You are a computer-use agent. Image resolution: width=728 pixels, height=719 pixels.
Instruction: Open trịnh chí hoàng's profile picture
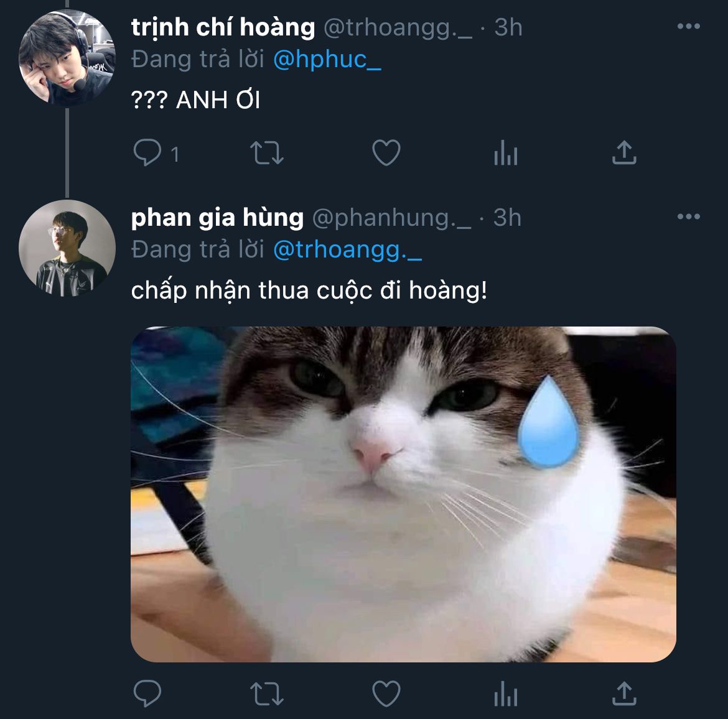[x=67, y=58]
